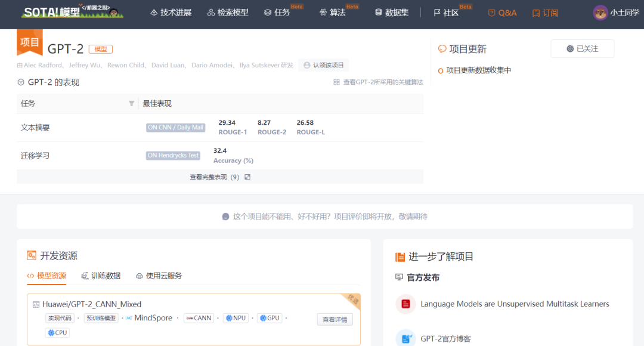Click the external link icon beside 查看完整表现

tap(247, 177)
